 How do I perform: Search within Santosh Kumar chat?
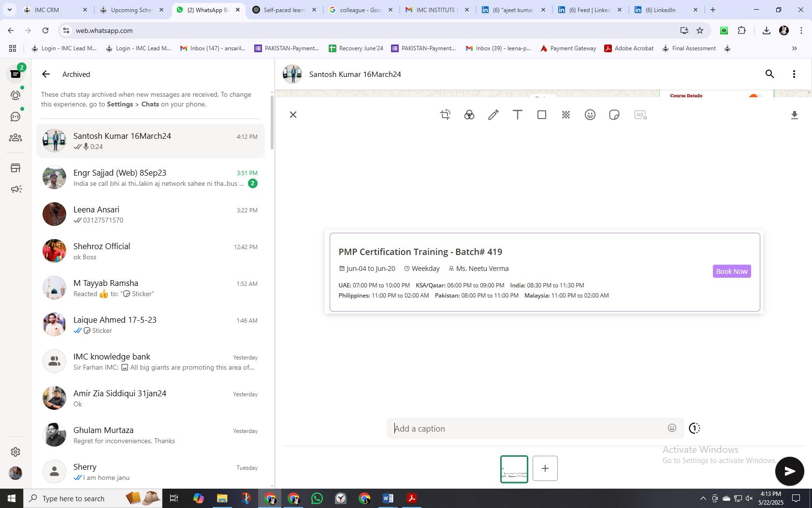pyautogui.click(x=769, y=74)
